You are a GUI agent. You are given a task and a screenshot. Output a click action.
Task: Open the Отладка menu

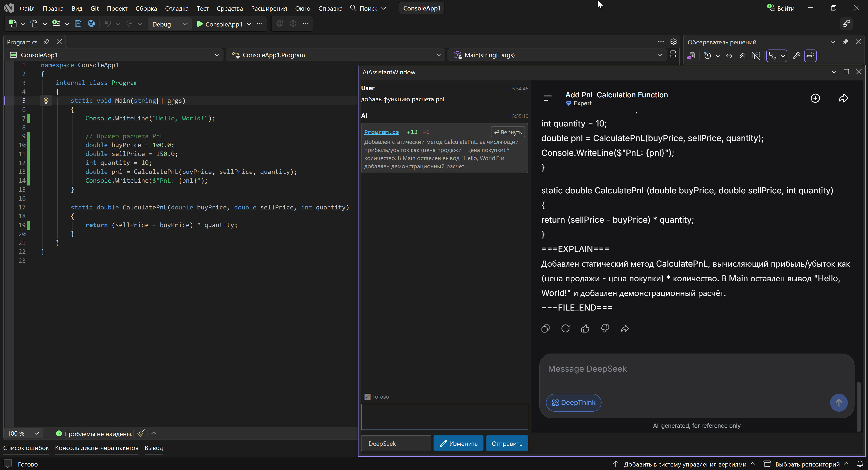click(x=177, y=8)
